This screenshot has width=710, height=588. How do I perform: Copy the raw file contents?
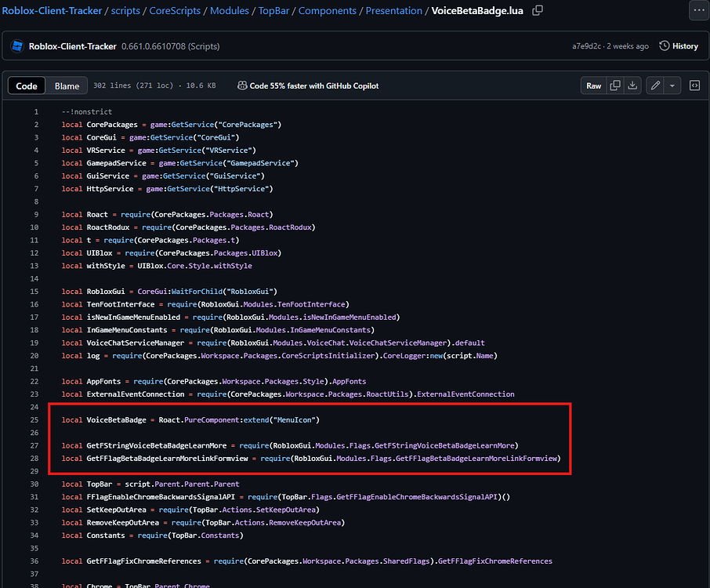[614, 85]
